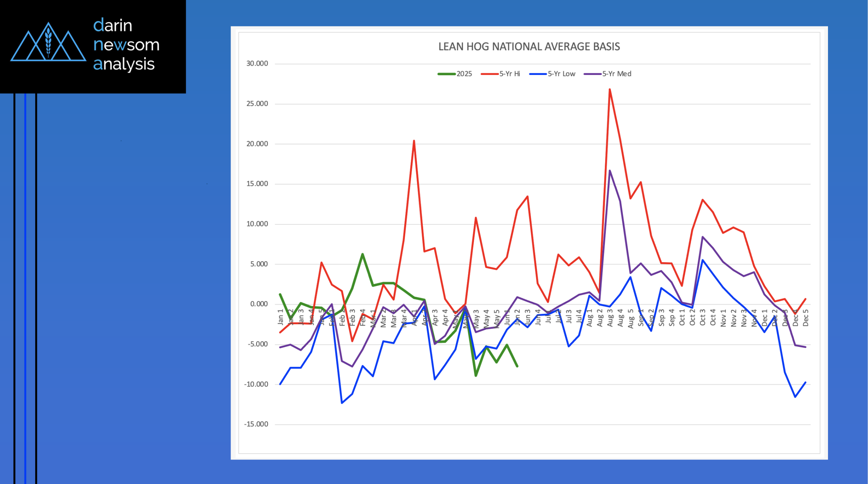Click the last point of the green 2025 line
The width and height of the screenshot is (868, 484).
click(x=517, y=366)
